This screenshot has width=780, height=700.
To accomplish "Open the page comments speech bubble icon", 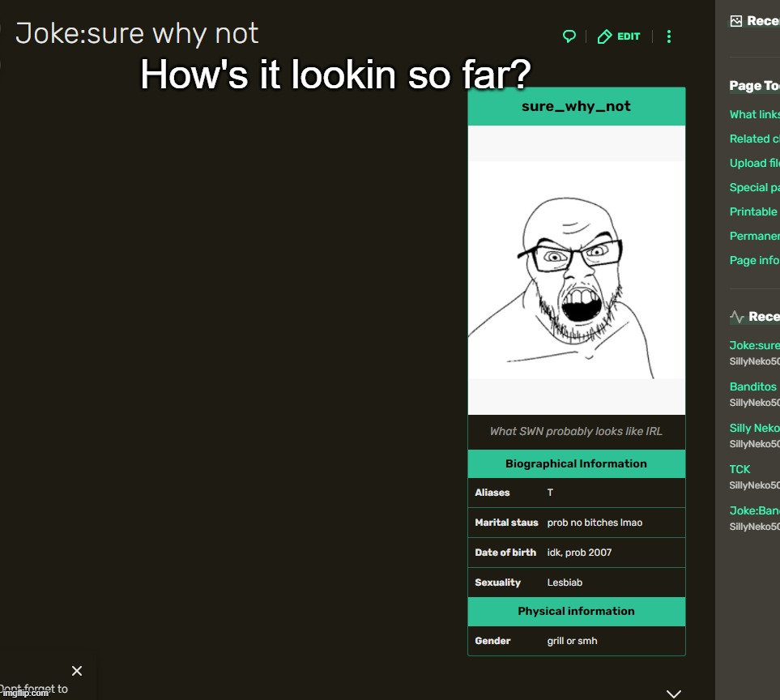I will tap(569, 36).
